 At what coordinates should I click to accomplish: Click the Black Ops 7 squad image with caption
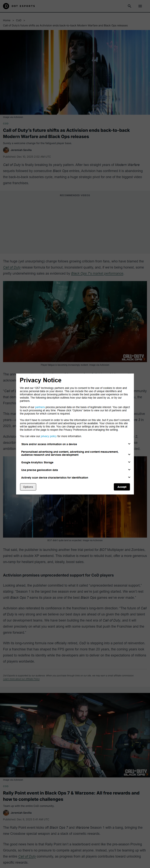pyautogui.click(x=75, y=321)
